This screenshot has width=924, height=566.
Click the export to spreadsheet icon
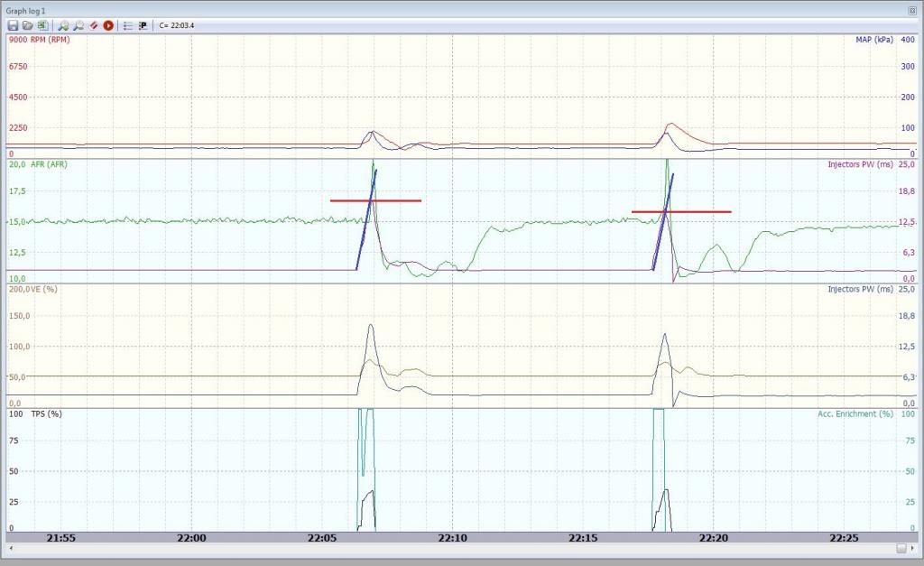(x=42, y=25)
